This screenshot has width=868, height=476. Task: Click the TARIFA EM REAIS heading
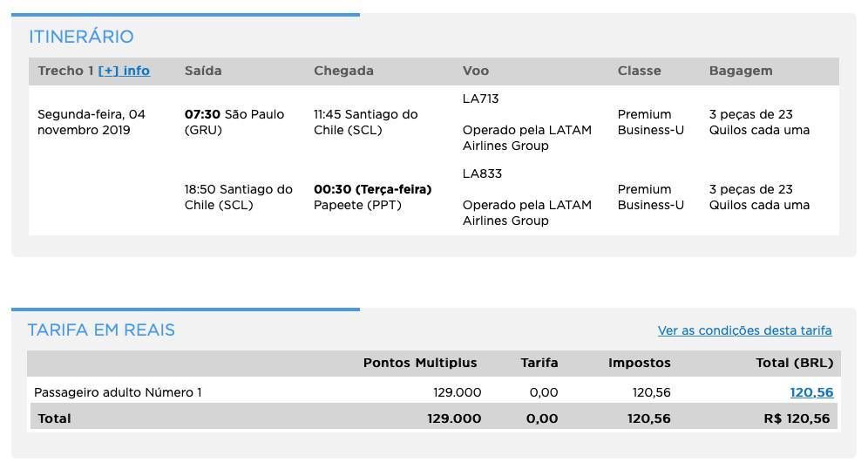tap(101, 330)
